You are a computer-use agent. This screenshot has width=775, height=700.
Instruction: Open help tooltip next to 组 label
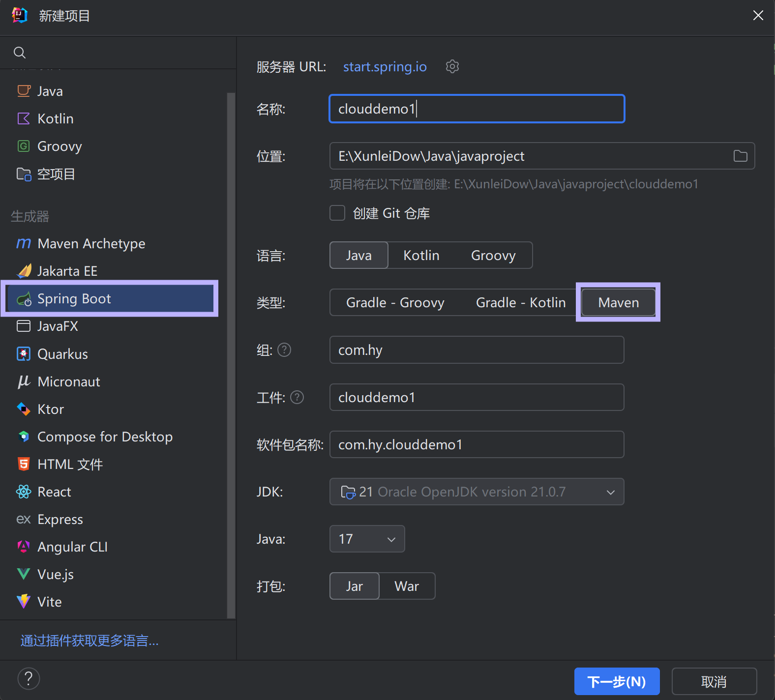tap(284, 350)
